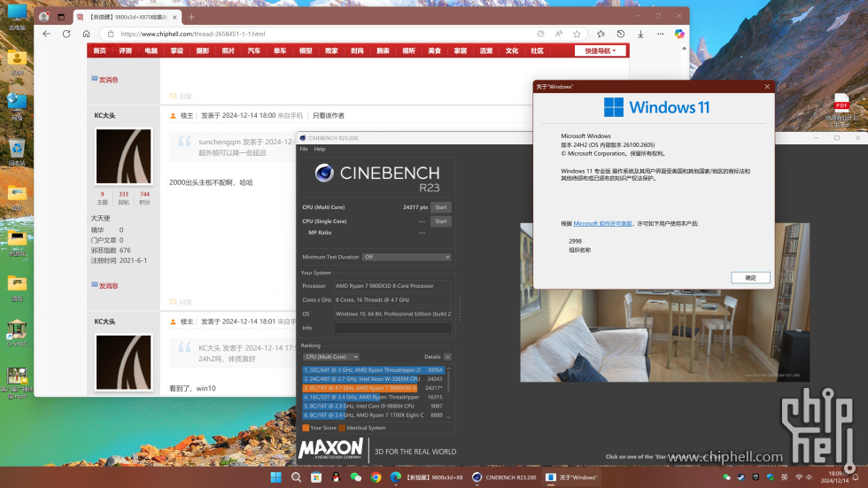Screen dimensions: 868x488
Task: Click the Info field in Cinebench
Action: point(392,328)
